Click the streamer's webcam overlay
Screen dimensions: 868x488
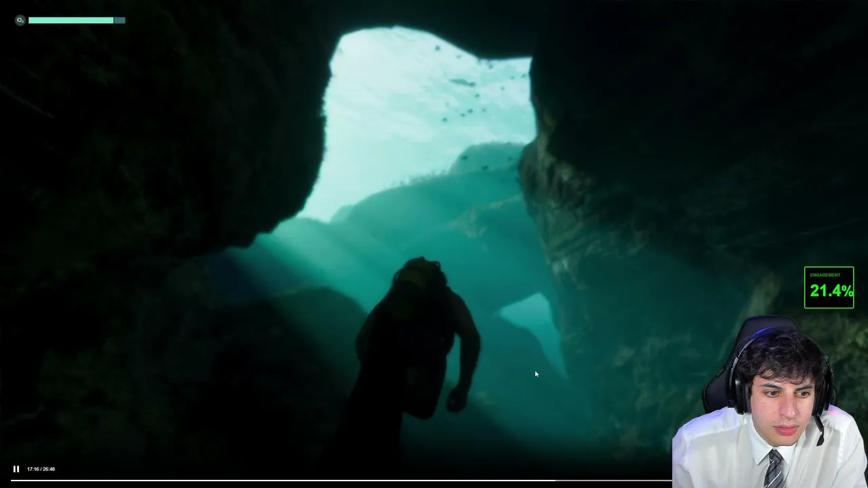tap(770, 401)
